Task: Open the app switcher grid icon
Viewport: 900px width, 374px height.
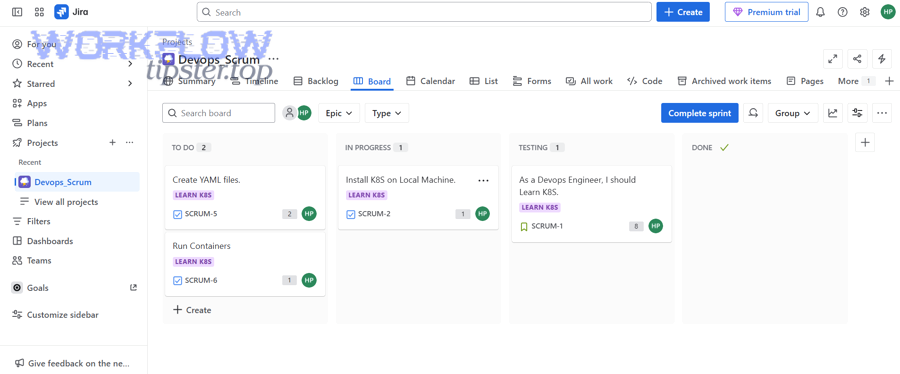Action: (40, 11)
